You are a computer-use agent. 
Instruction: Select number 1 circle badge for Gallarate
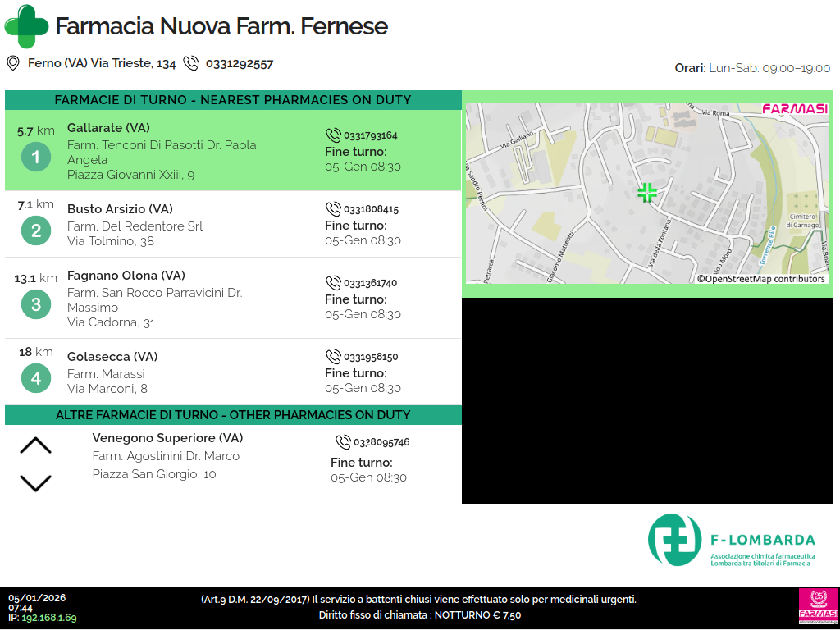[x=35, y=157]
